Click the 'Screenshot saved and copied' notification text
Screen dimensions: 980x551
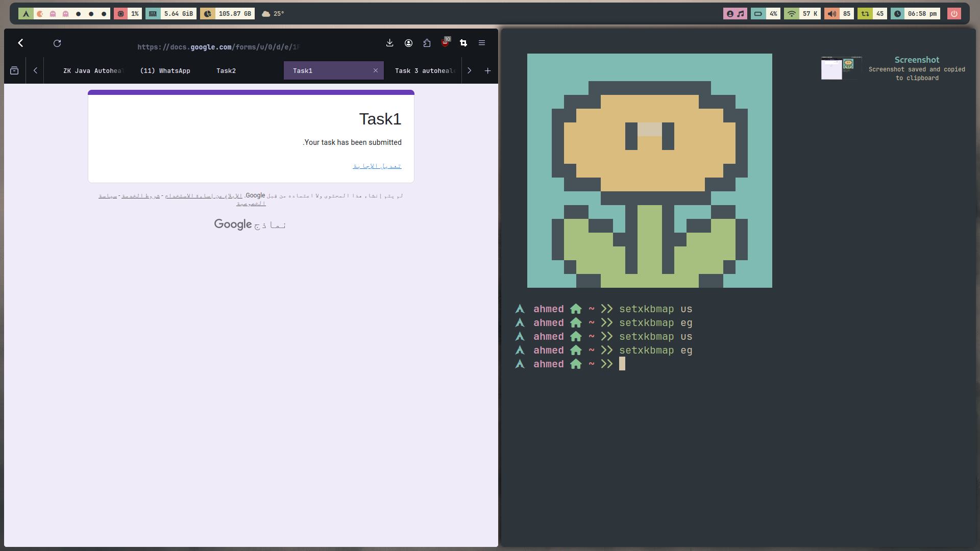click(x=917, y=73)
